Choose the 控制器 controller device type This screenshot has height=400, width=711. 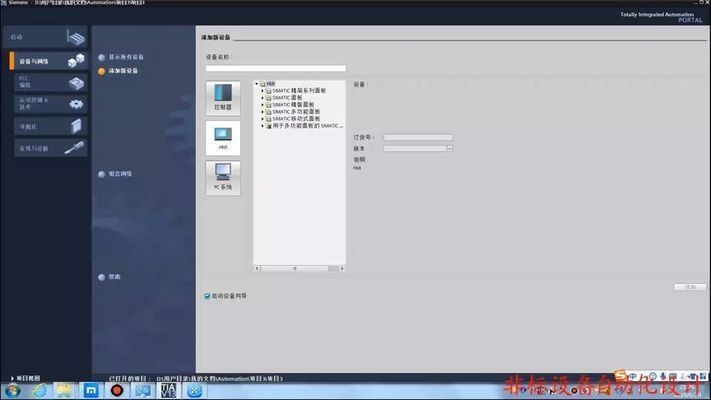pos(223,98)
